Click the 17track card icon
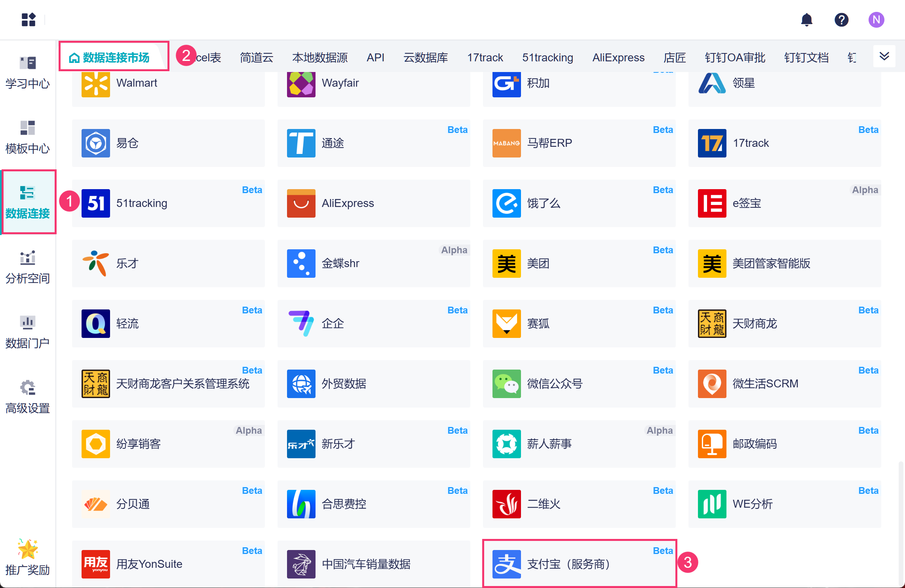 pyautogui.click(x=712, y=143)
